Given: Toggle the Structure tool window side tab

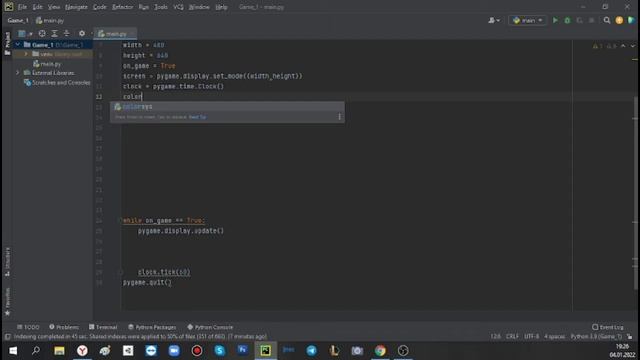Looking at the screenshot, I should [x=7, y=262].
